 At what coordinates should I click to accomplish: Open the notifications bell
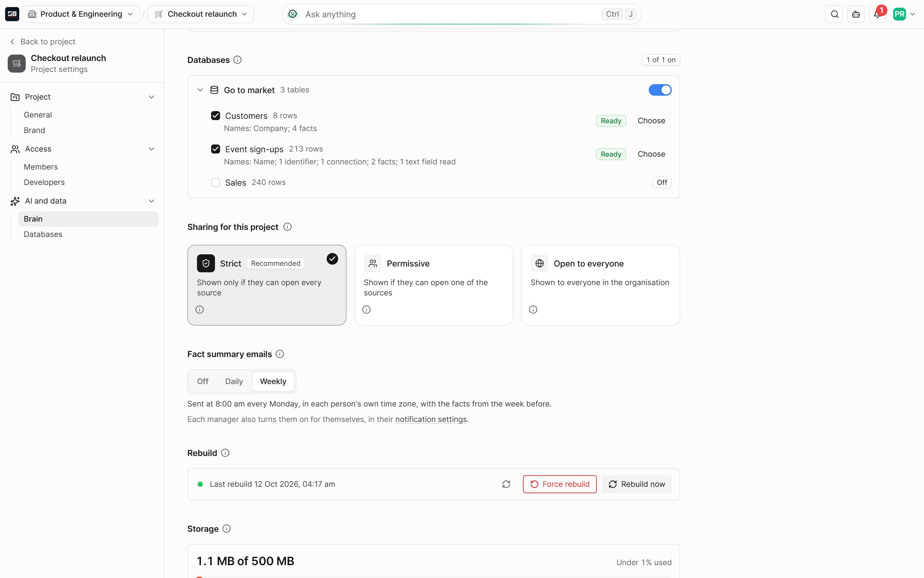click(x=877, y=14)
